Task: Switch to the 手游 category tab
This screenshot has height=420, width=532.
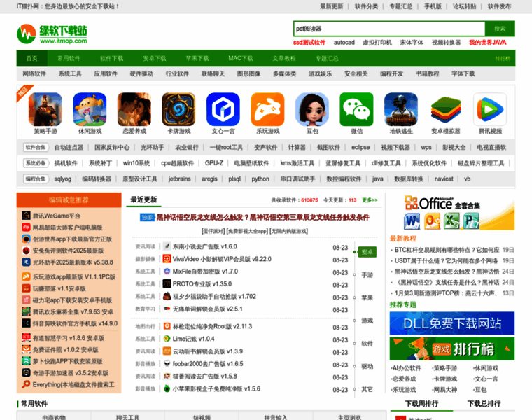Action: 367,275
